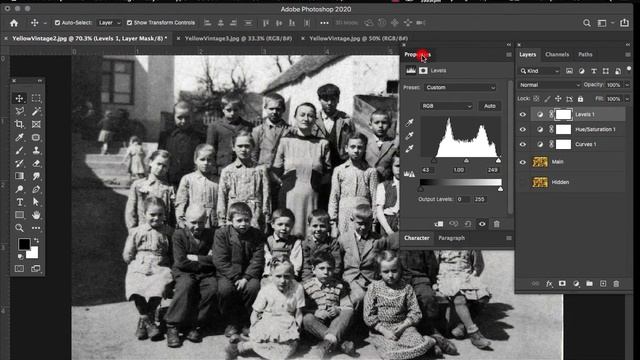Select the Hand tool
This screenshot has width=640, height=360.
(x=36, y=215)
